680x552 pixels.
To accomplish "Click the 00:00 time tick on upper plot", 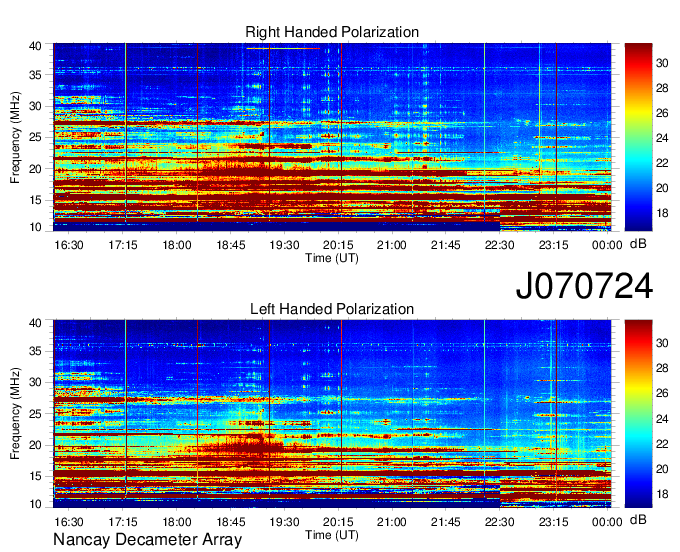I will tap(607, 245).
